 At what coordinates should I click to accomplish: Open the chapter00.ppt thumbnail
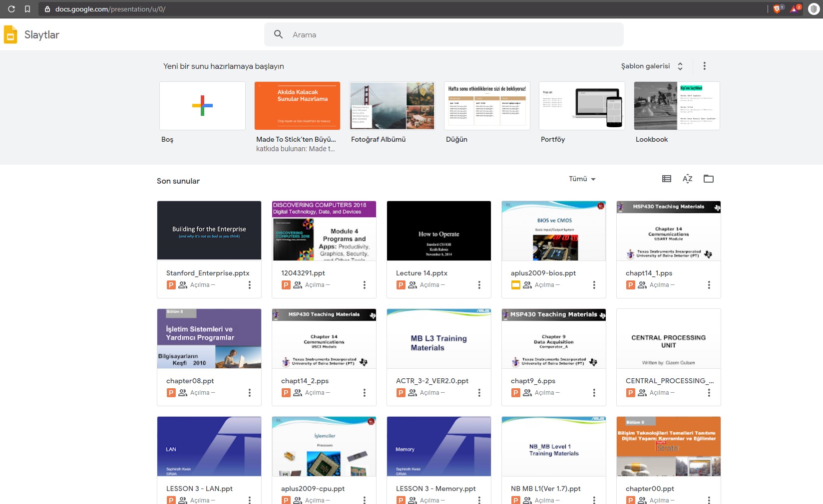669,446
